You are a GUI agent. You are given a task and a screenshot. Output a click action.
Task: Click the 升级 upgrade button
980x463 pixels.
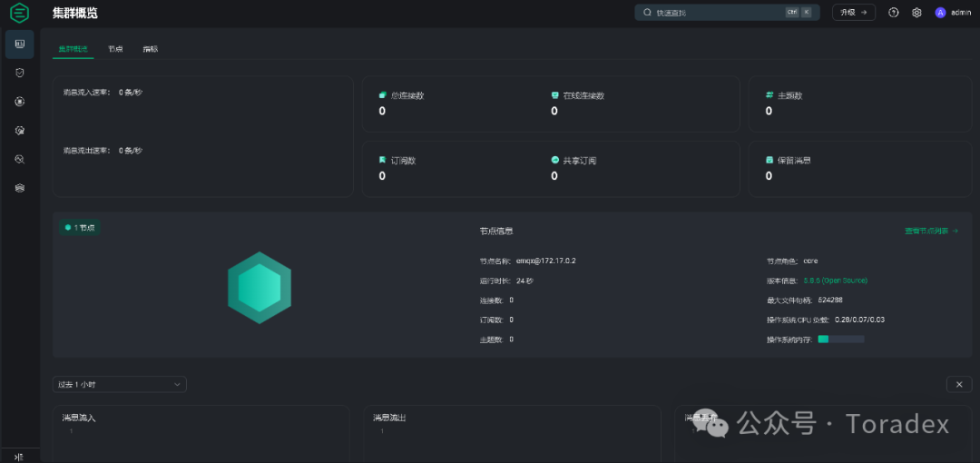point(853,13)
